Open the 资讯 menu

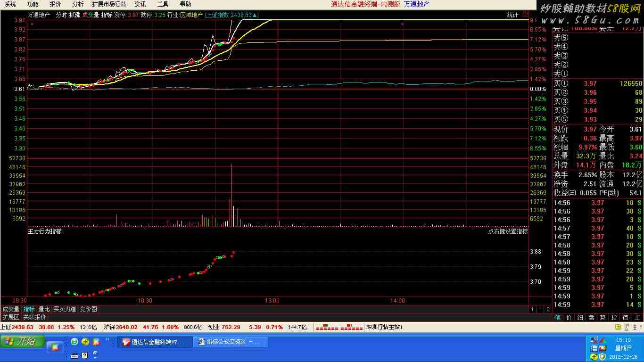(x=140, y=4)
